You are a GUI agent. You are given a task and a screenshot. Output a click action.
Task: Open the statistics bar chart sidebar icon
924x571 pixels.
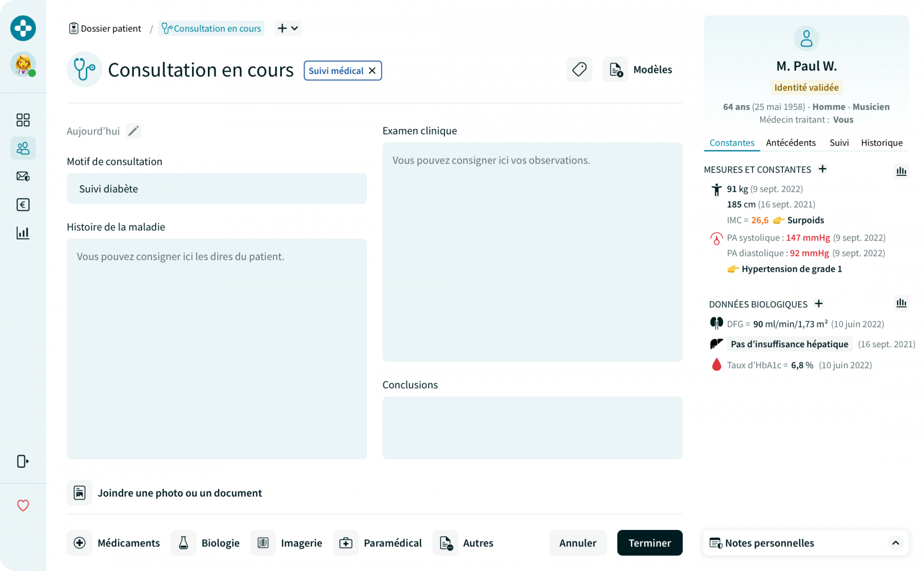[x=23, y=233]
